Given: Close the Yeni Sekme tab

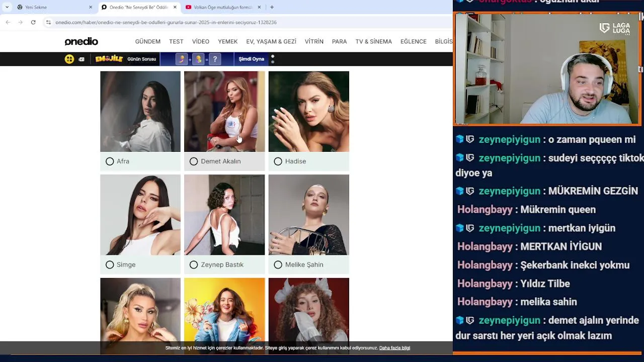Looking at the screenshot, I should (x=91, y=7).
